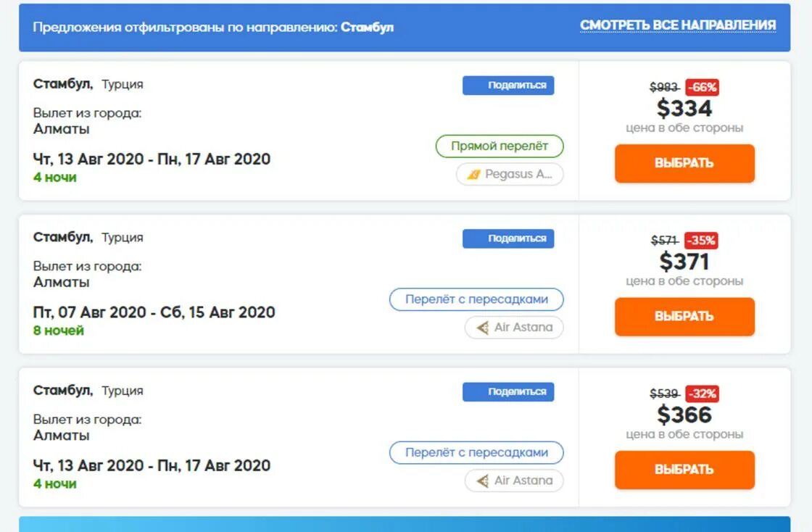Choose the $334 flight with Выбрать
The height and width of the screenshot is (532, 812).
(684, 164)
